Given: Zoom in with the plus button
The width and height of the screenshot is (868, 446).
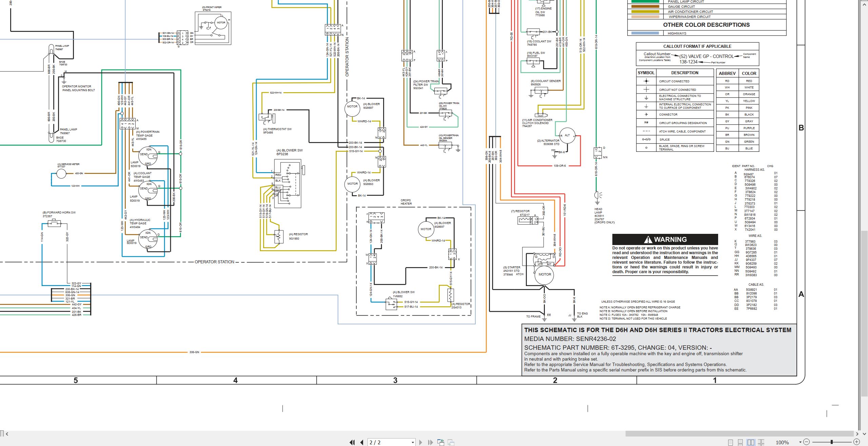Looking at the screenshot, I should pos(856,442).
